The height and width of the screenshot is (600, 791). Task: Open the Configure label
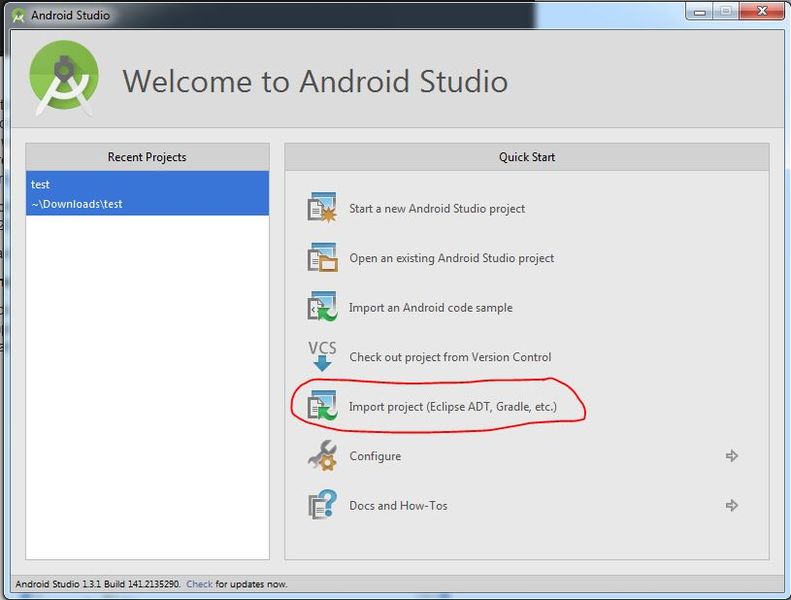click(375, 456)
